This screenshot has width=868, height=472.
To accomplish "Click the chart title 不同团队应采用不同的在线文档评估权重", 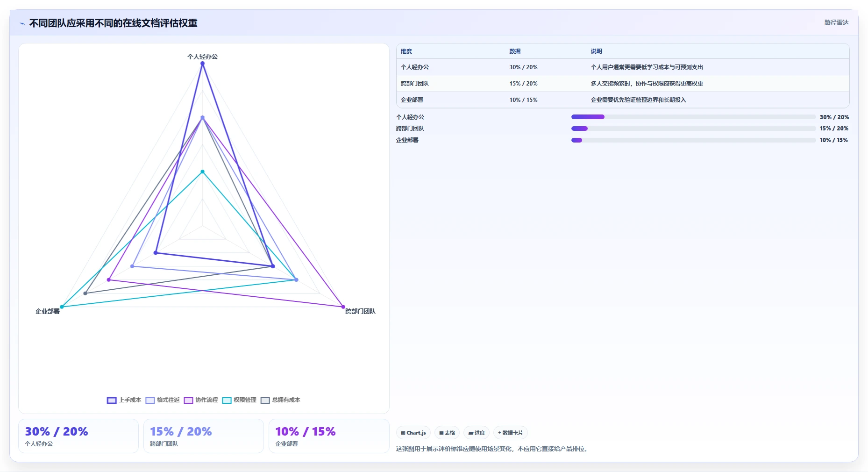I will click(x=113, y=23).
